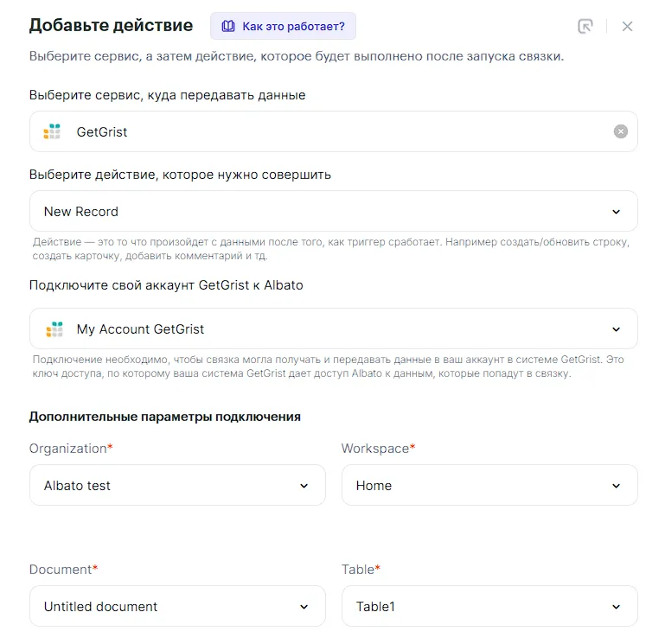665x644 pixels.
Task: Open the "Как это работает?" help button
Action: coord(283,26)
